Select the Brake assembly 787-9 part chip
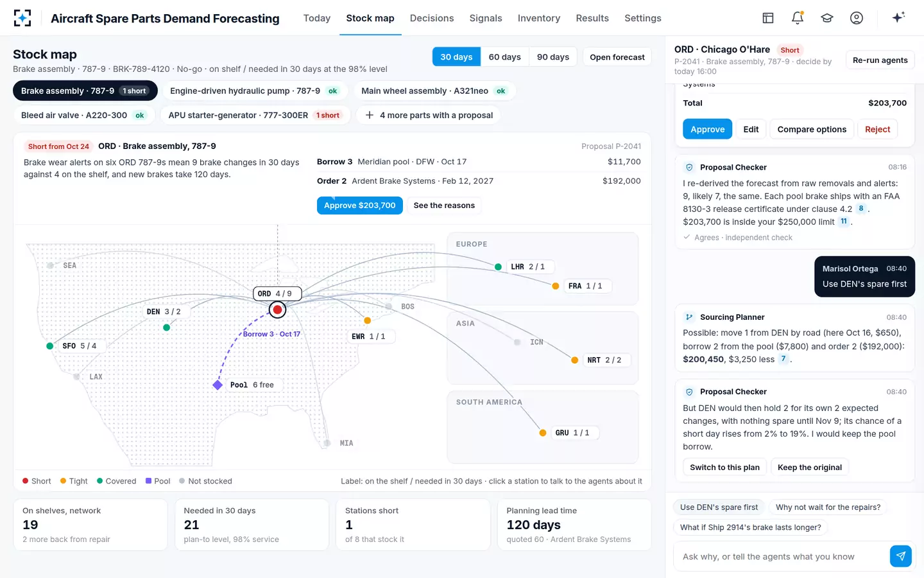 [x=85, y=91]
